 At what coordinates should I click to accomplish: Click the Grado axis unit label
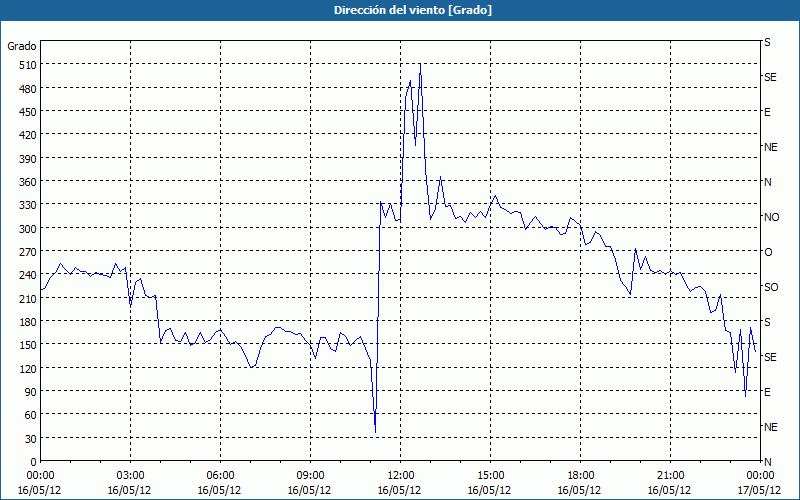pos(22,46)
